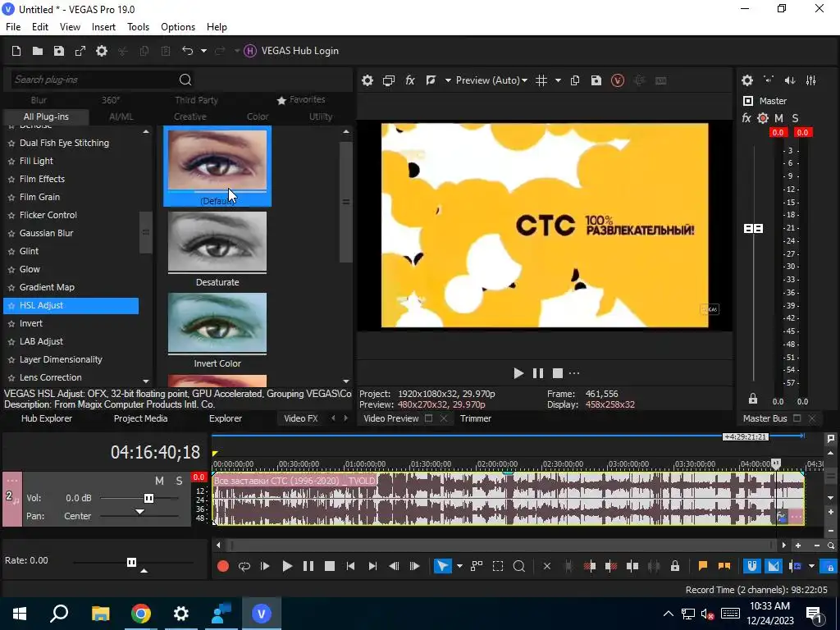Focus the Search plug-ins field
This screenshot has height=630, width=840.
[x=94, y=80]
